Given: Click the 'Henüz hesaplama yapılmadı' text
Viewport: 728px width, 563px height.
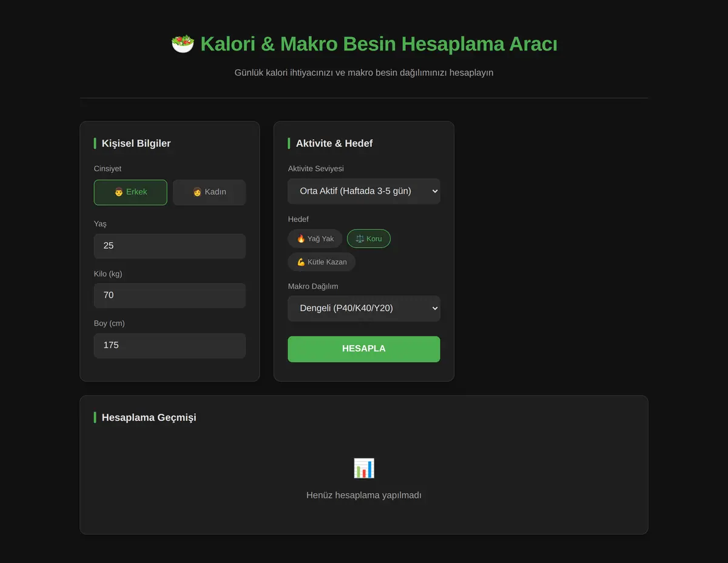Looking at the screenshot, I should pos(364,496).
